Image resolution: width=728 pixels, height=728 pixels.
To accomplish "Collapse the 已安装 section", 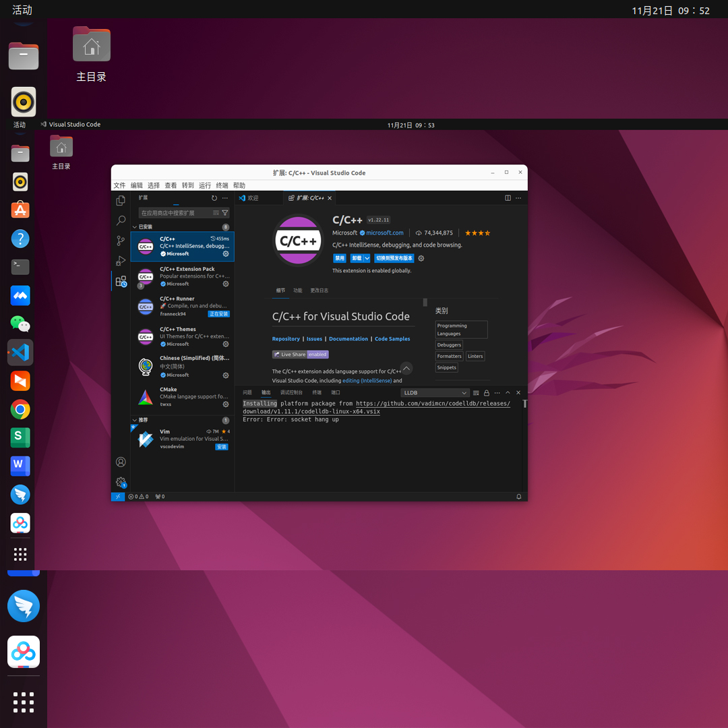I will click(181, 226).
